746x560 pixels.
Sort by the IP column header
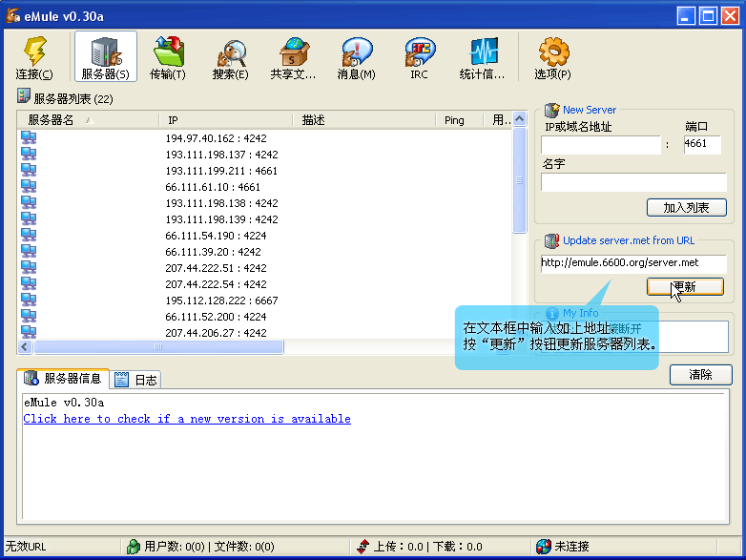click(x=225, y=120)
